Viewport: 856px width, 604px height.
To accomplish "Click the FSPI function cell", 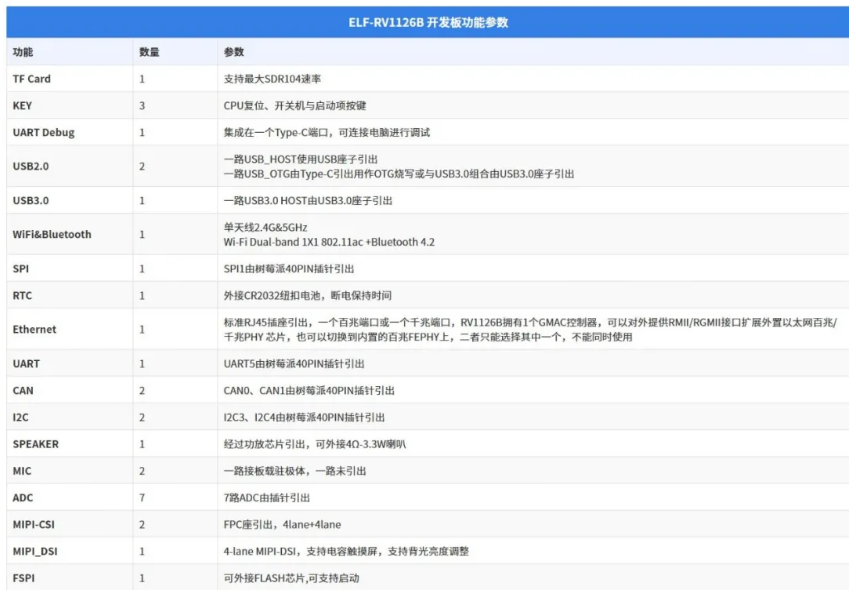I will (24, 578).
